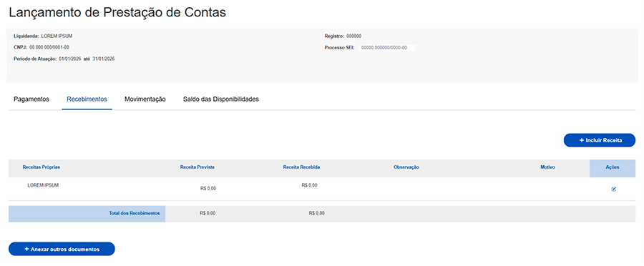Click the Processo SEI input field
This screenshot has height=266, width=644.
point(386,48)
